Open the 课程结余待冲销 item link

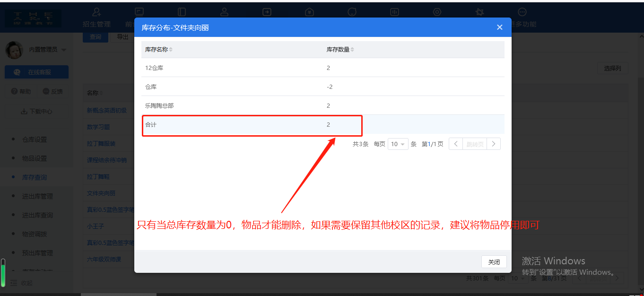pyautogui.click(x=107, y=160)
